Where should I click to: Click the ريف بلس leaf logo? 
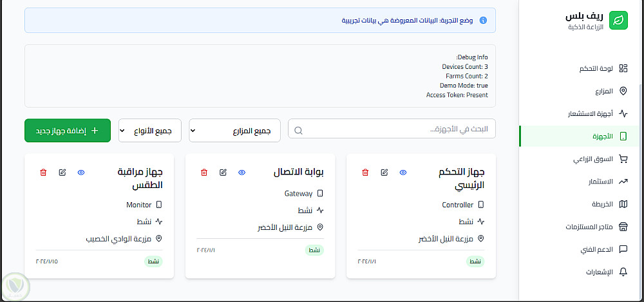[619, 20]
